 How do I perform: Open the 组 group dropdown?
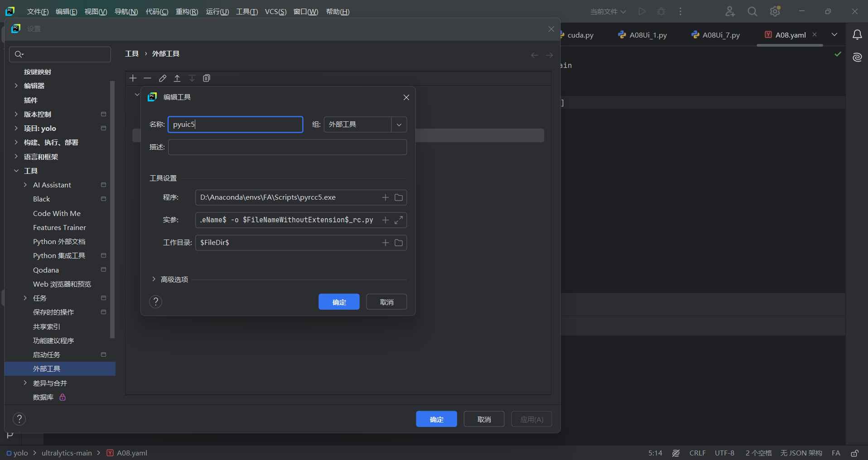(x=399, y=125)
